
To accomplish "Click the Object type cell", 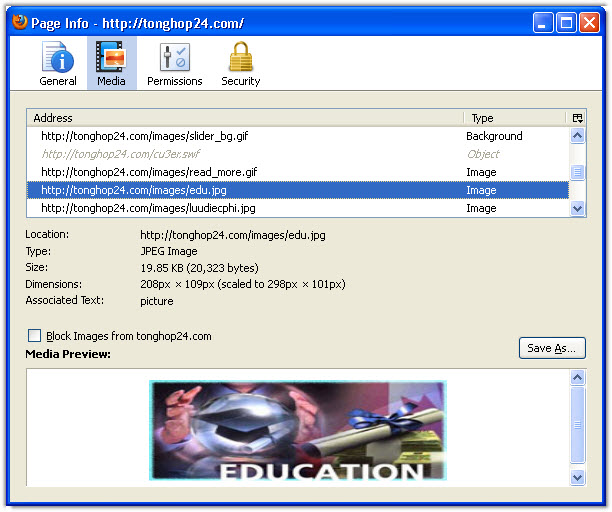I will point(483,154).
